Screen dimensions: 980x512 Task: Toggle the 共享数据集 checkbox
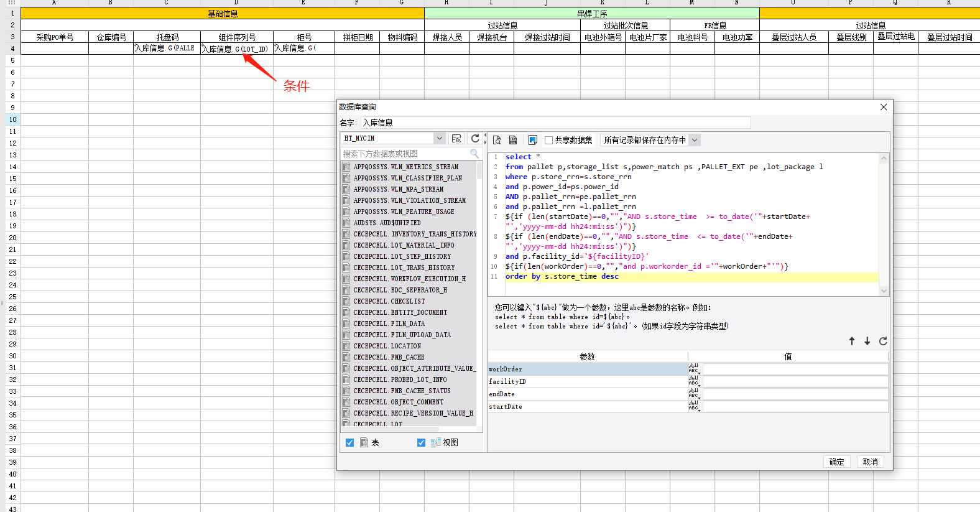548,140
